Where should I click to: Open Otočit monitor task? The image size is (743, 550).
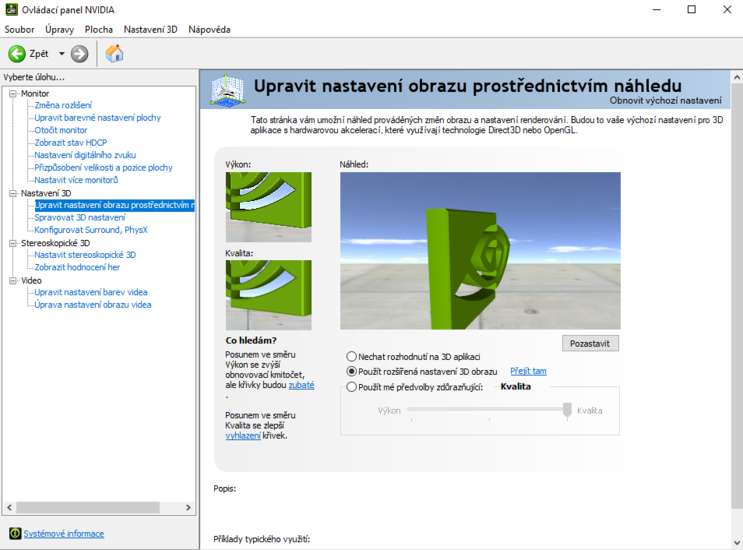click(x=61, y=130)
